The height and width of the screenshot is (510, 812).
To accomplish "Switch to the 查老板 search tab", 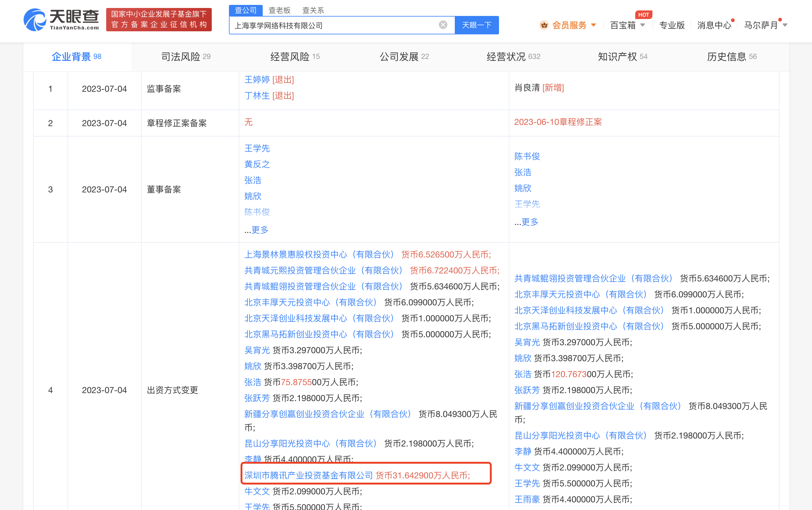I will click(280, 10).
